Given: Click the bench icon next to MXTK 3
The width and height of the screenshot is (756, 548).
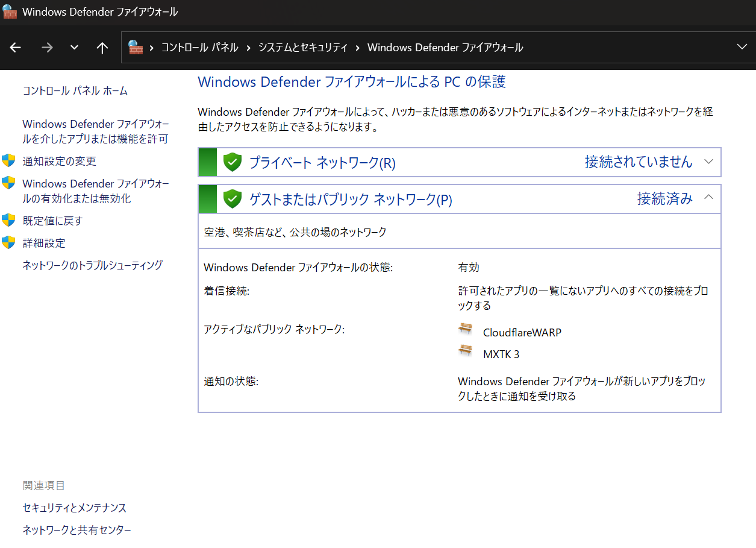Looking at the screenshot, I should [x=465, y=351].
